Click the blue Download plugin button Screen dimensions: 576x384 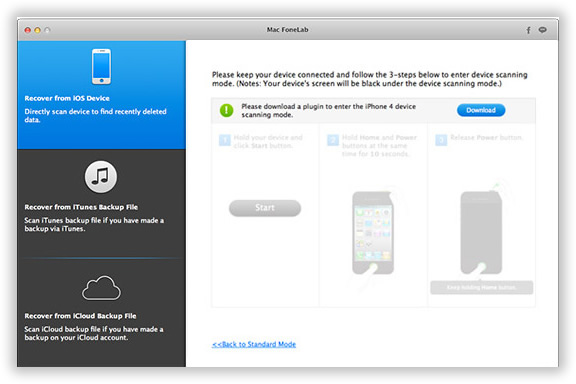[481, 110]
